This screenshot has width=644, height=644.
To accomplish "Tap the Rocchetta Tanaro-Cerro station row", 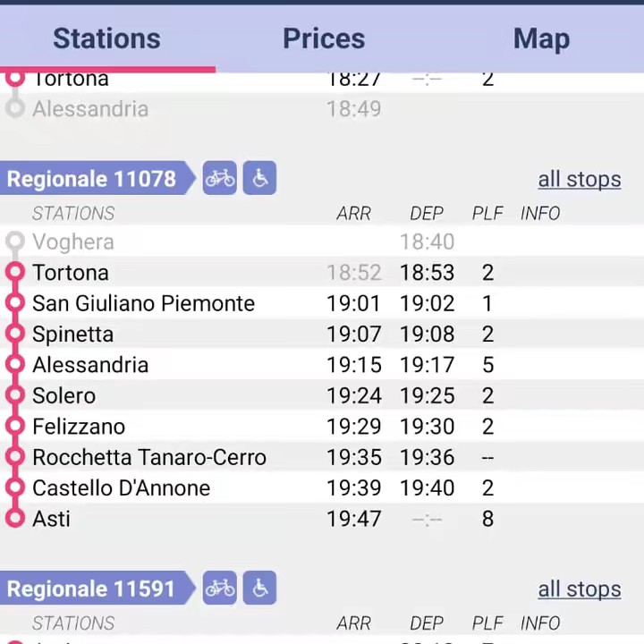I will [149, 457].
